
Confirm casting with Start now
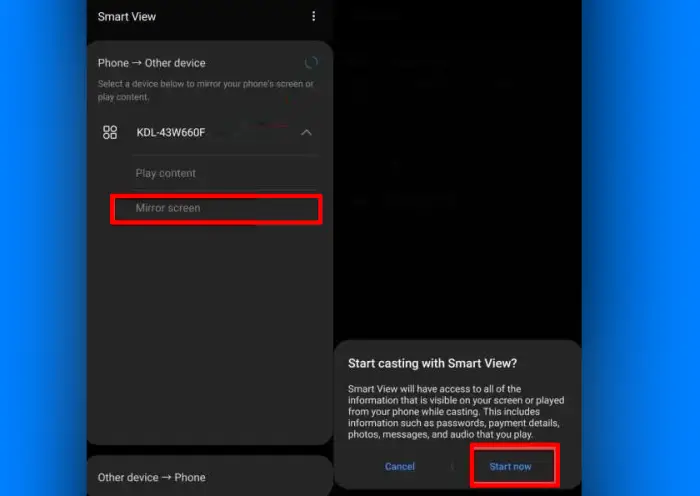point(510,467)
